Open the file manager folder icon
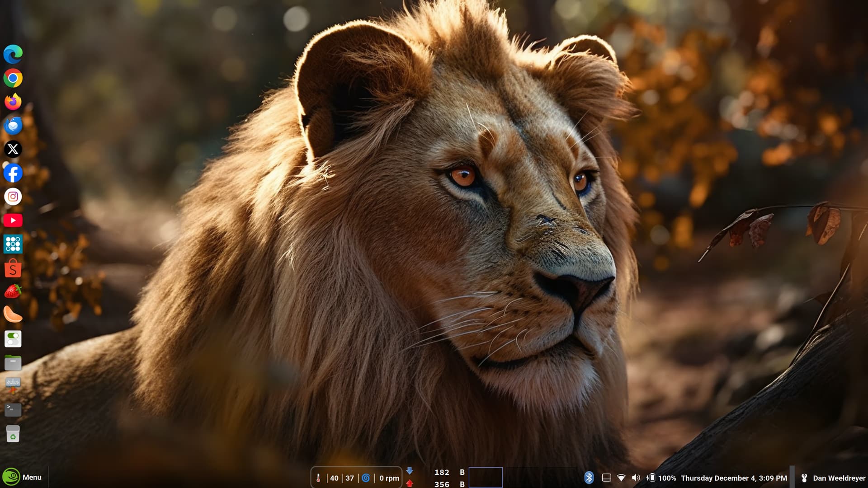 click(13, 362)
